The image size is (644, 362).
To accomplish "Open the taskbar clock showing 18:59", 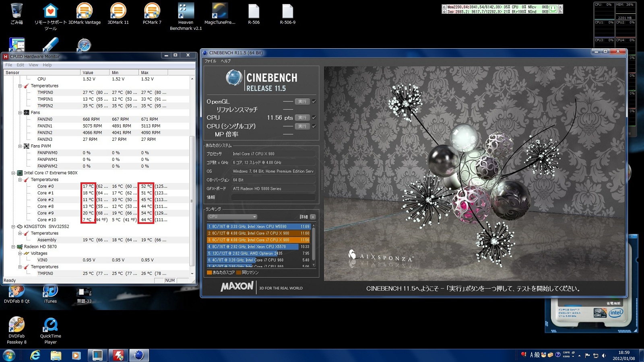I will [624, 356].
